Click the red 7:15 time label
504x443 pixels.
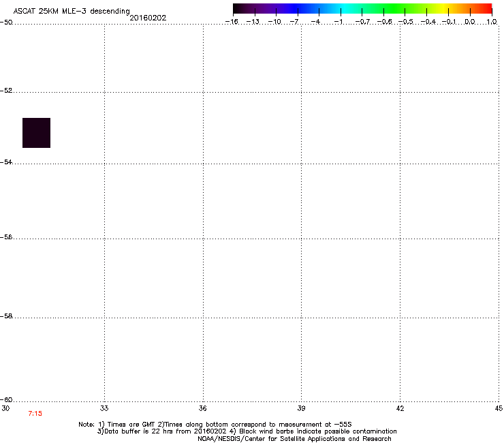(x=35, y=414)
